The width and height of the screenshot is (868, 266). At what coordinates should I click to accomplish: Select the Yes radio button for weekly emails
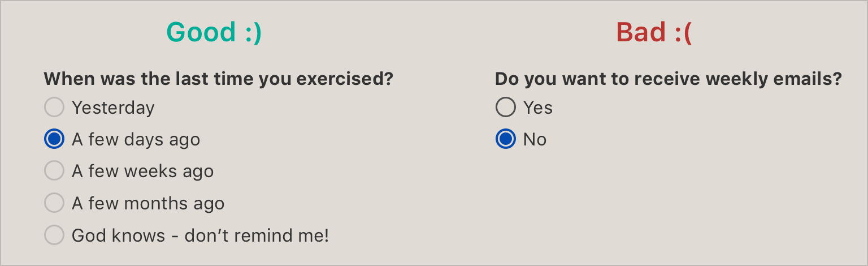(505, 108)
